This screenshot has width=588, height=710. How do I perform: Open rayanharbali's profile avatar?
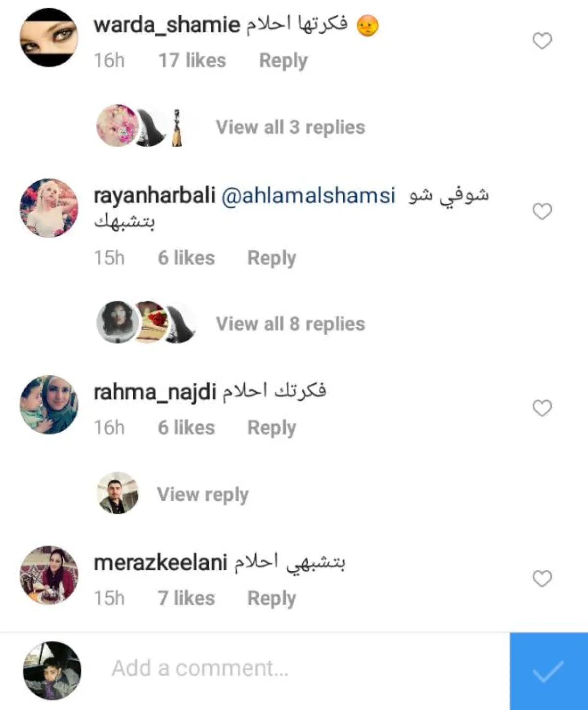coord(49,208)
